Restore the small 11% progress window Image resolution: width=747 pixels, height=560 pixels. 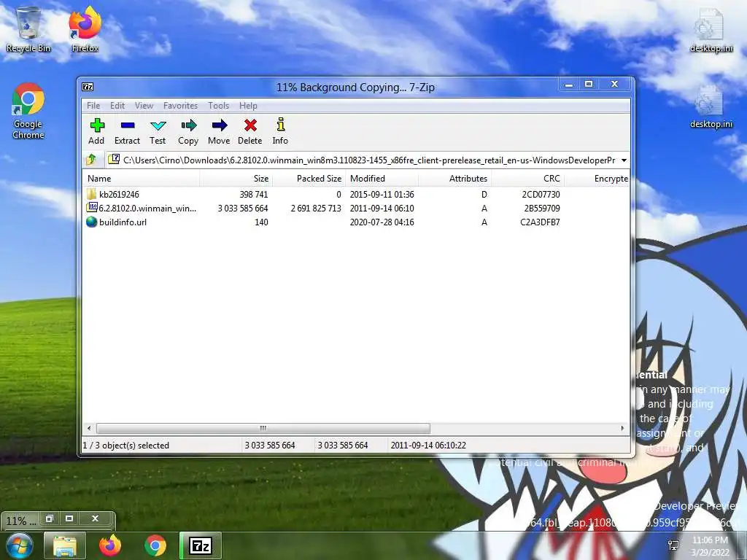[49, 518]
